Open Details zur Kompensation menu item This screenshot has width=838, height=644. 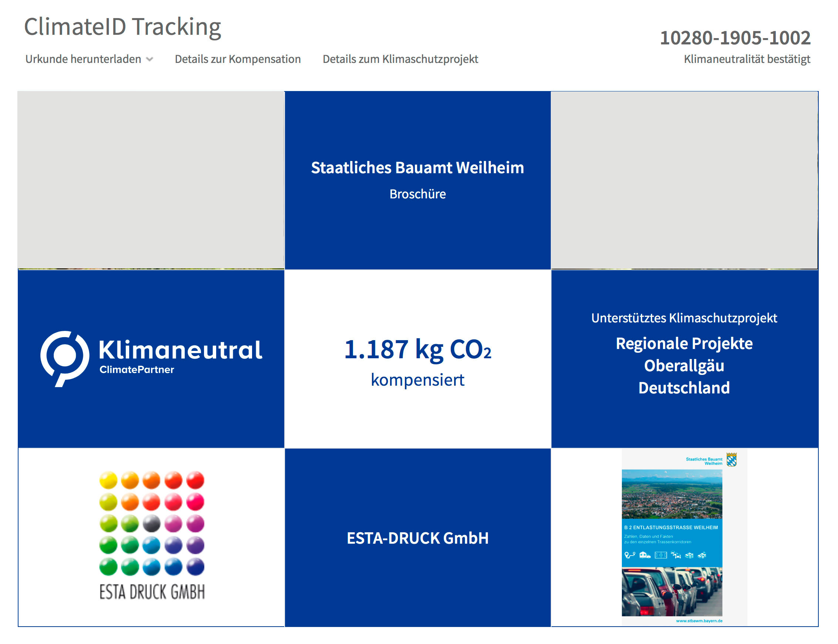coord(237,59)
